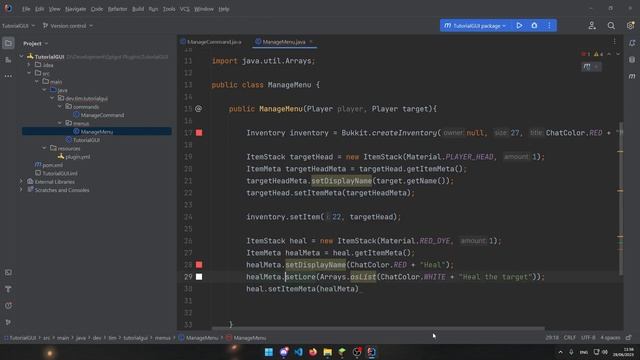Image resolution: width=640 pixels, height=360 pixels.
Task: Open the Maven tool window on right sidebar
Action: [632, 76]
